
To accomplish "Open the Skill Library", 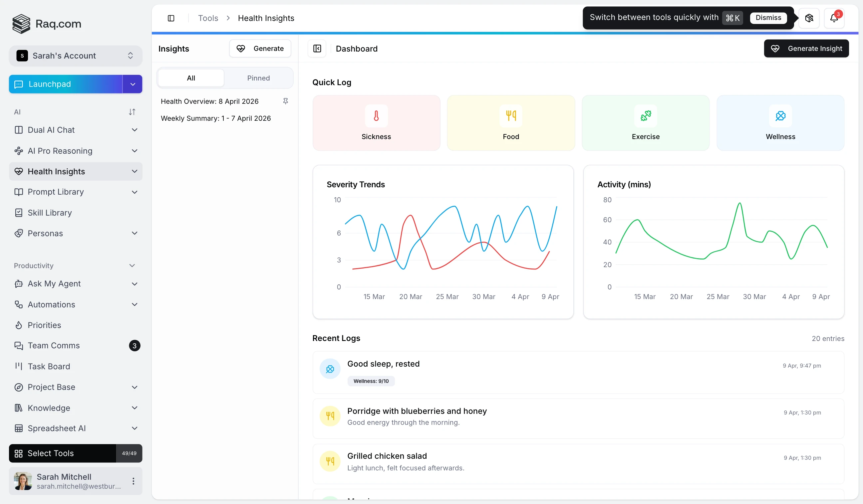I will [x=49, y=213].
